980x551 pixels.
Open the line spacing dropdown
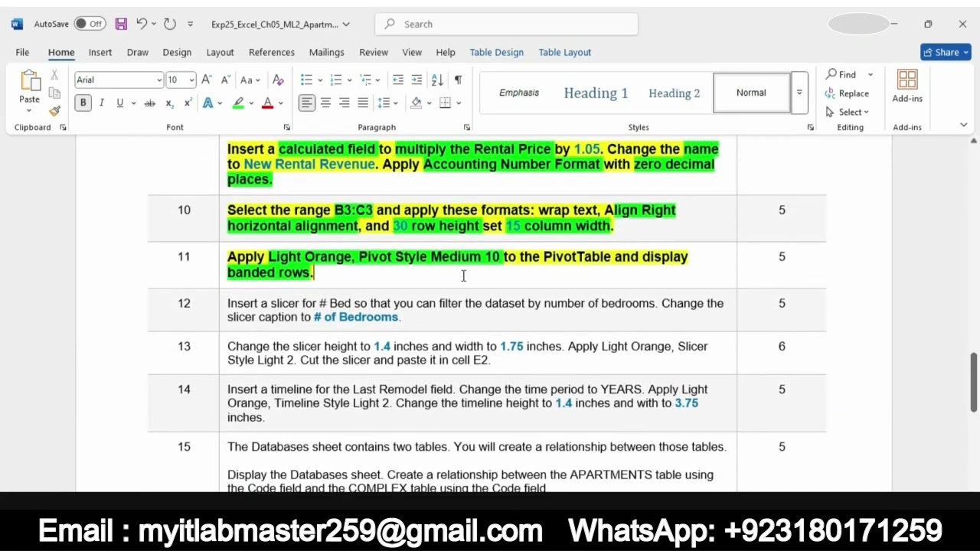(394, 103)
